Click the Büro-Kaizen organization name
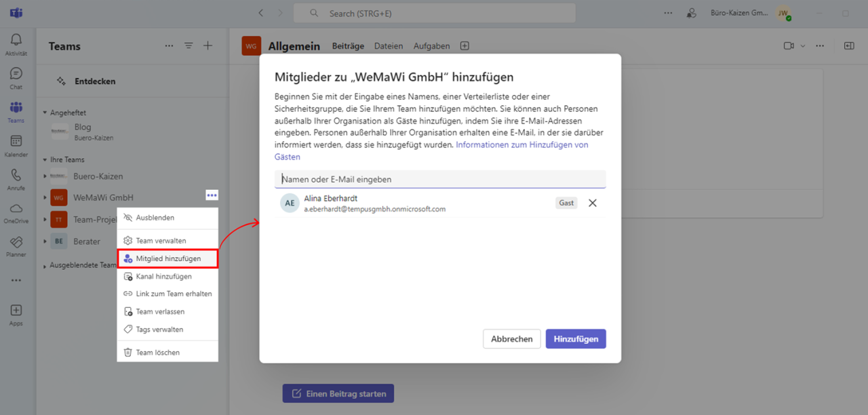Image resolution: width=868 pixels, height=415 pixels. pyautogui.click(x=739, y=13)
